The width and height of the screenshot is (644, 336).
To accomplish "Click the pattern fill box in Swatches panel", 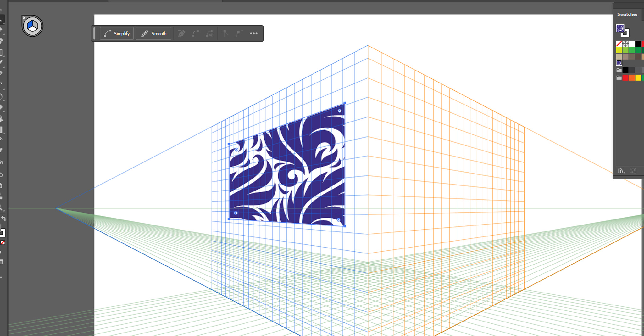I will (x=620, y=28).
